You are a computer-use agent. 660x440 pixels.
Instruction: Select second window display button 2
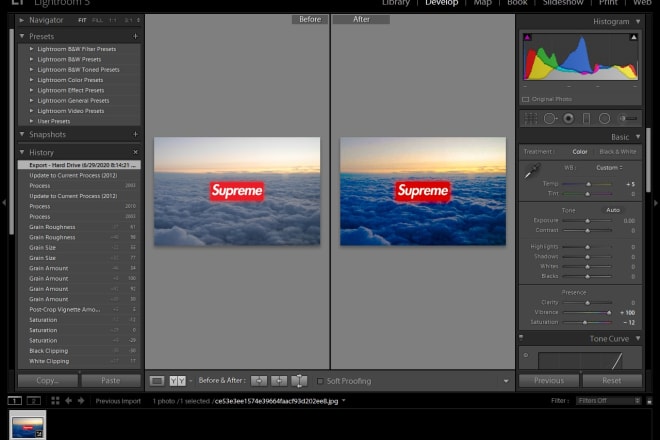pos(34,400)
